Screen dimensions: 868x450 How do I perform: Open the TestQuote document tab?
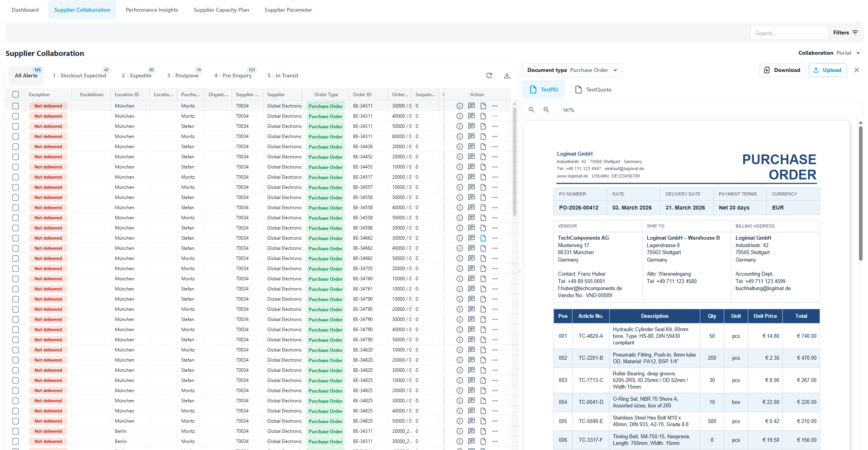point(593,90)
